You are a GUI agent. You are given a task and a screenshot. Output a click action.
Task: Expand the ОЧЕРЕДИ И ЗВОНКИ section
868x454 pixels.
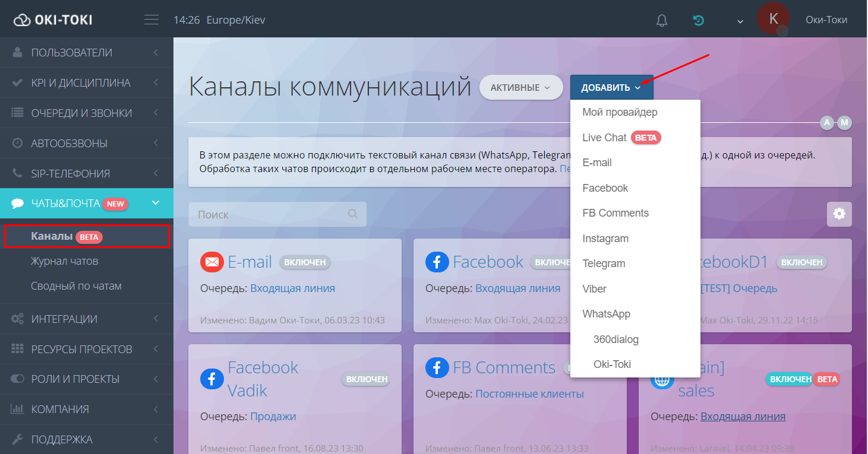(x=86, y=113)
